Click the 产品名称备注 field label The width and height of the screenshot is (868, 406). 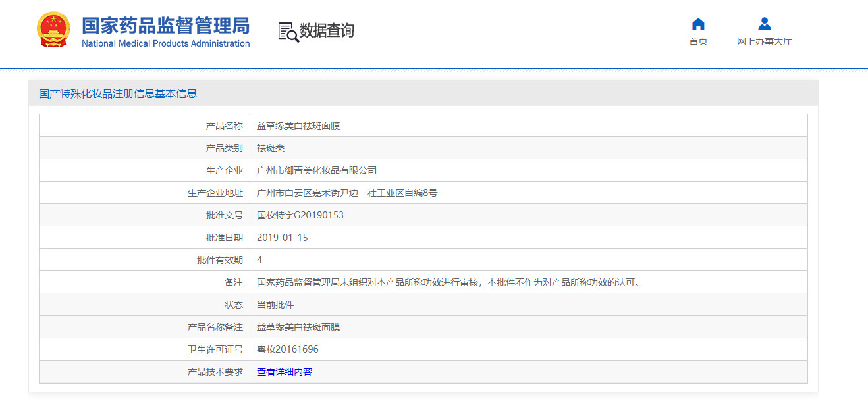pos(215,327)
